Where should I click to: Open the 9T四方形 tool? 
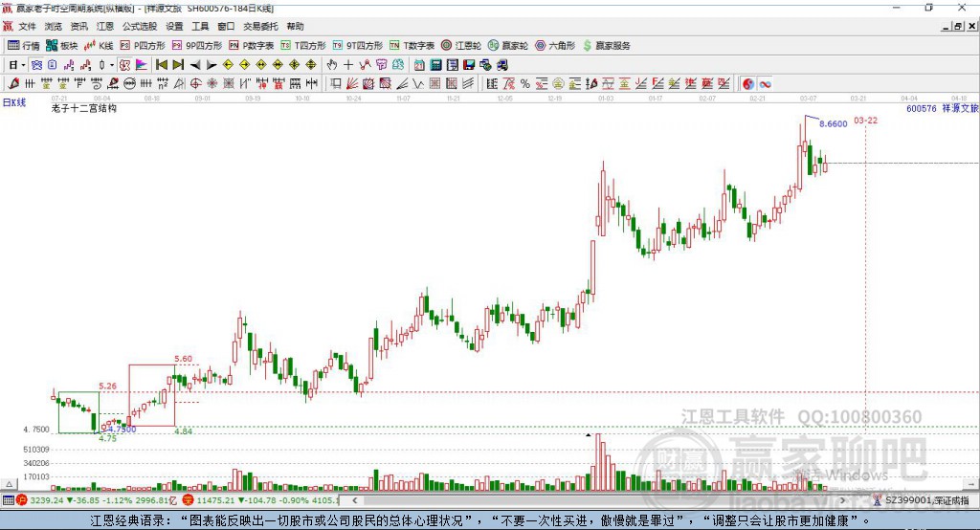358,46
